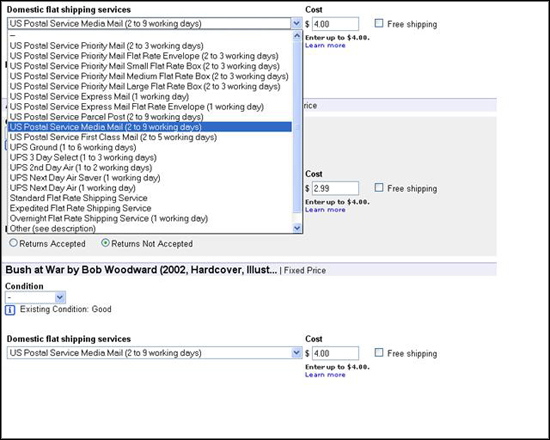Select Other (see description) option
This screenshot has width=550, height=440.
tap(150, 228)
